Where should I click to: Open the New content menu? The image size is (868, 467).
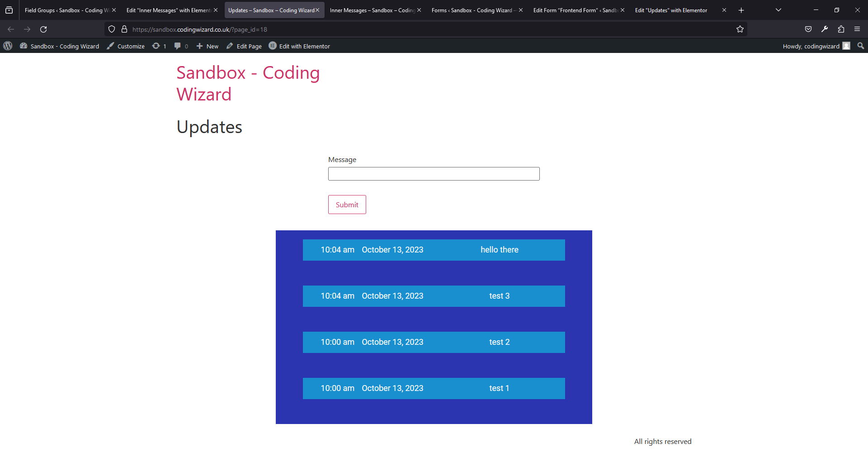[208, 46]
